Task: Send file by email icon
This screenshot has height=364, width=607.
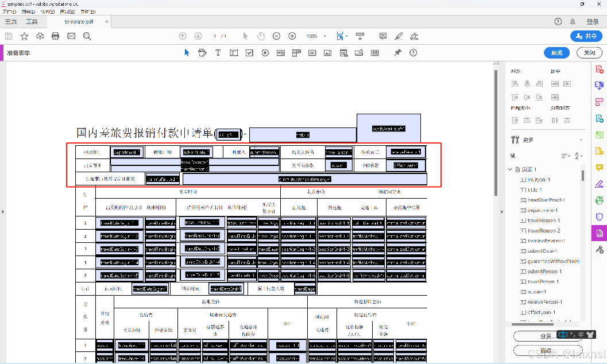Action: click(71, 36)
